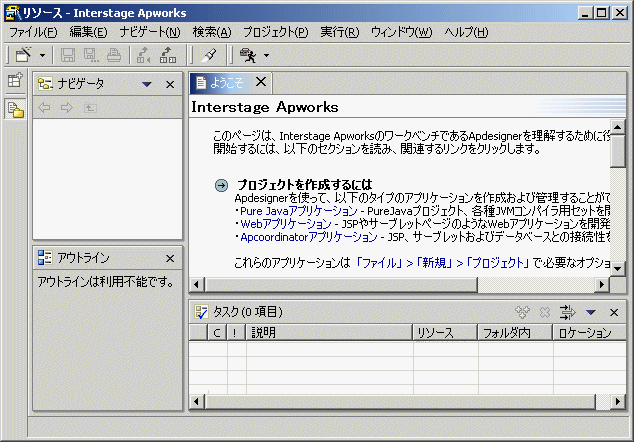Sort tasks by the ! priority column
The height and width of the screenshot is (442, 634).
236,332
